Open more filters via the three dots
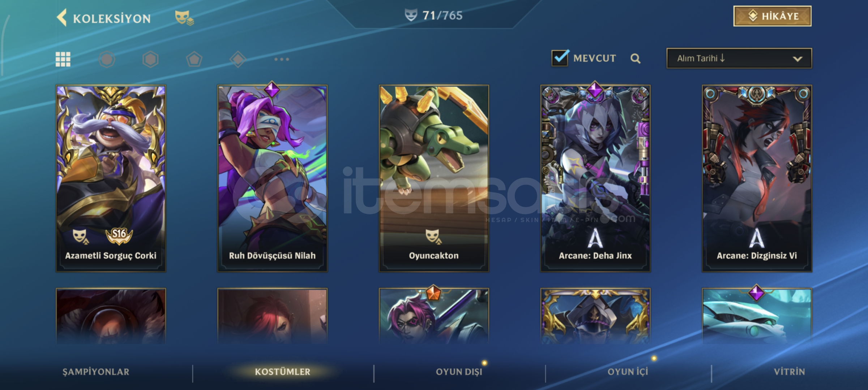Viewport: 868px width, 390px height. [282, 59]
